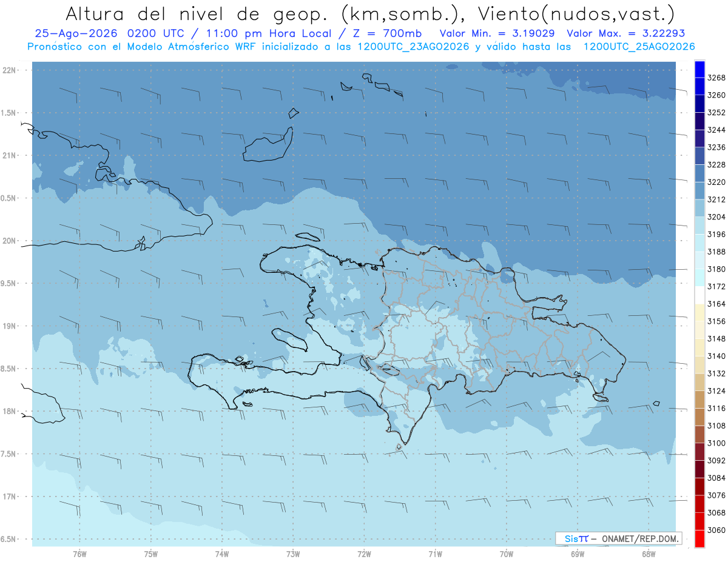Click the colorbar value 3148
This screenshot has width=728, height=562.
point(716,339)
